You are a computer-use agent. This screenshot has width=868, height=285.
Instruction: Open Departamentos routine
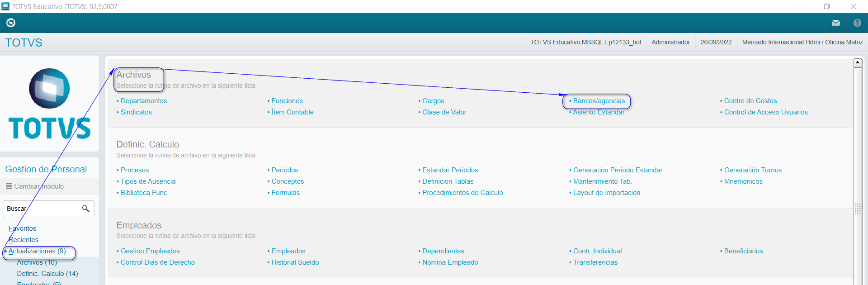pos(144,101)
